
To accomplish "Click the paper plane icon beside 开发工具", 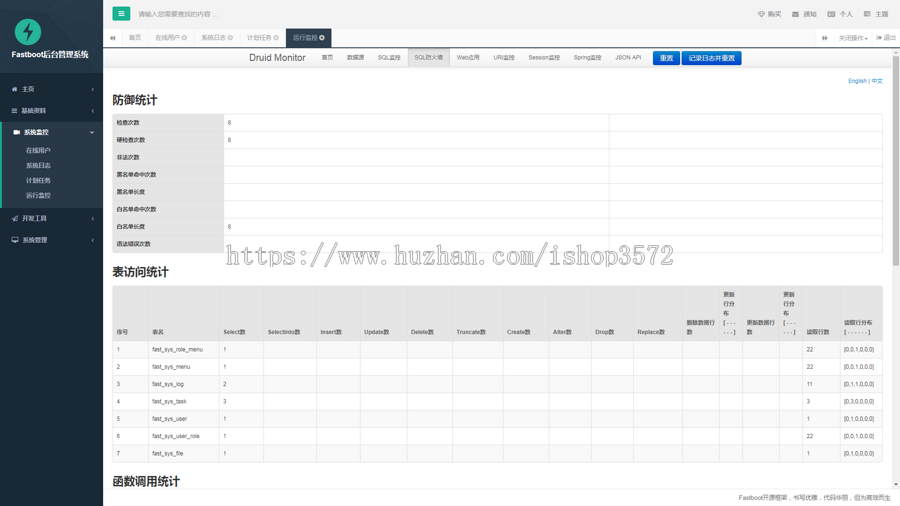I will pyautogui.click(x=15, y=219).
